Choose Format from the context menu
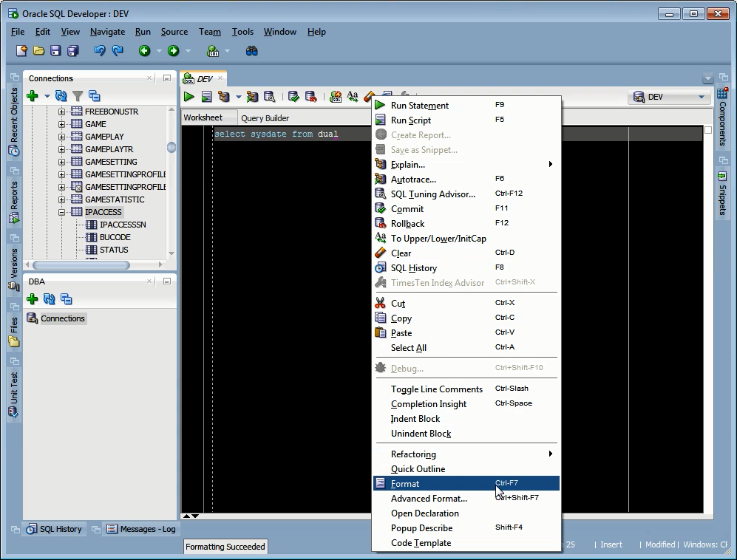Viewport: 737px width, 560px height. 466,483
